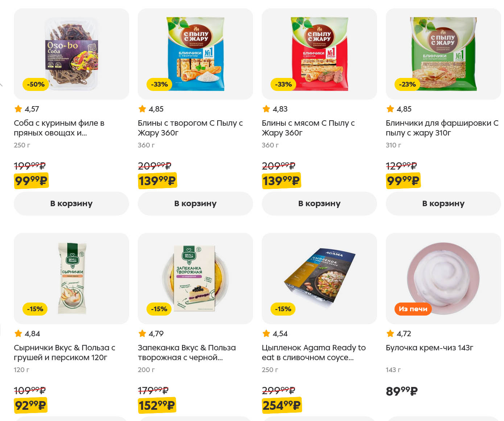Click the Из печи orange badge
Viewport: 504px width, 421px height.
(x=413, y=309)
